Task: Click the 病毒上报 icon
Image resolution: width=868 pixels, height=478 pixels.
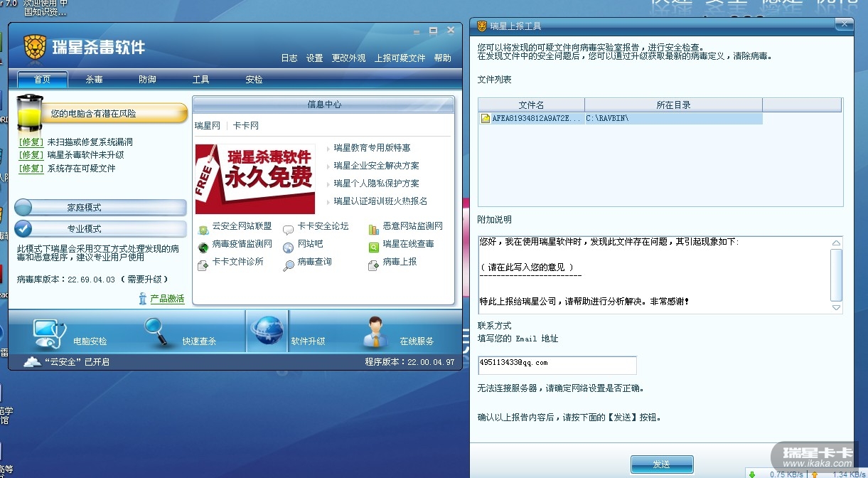Action: 374,265
